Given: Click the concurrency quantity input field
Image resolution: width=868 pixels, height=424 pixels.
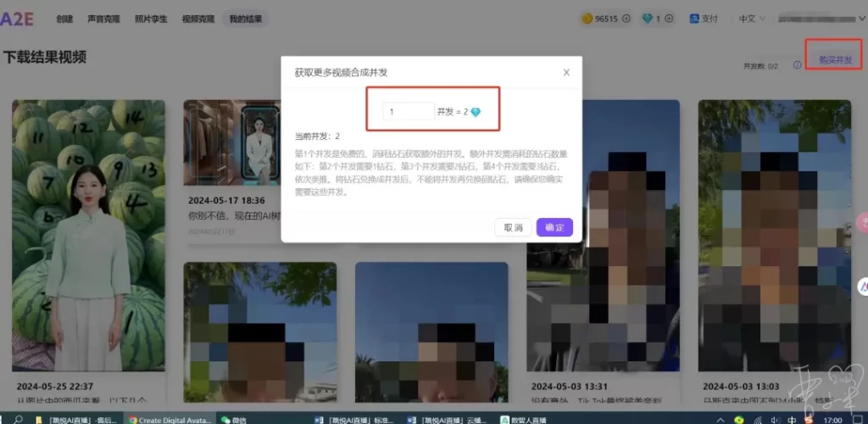Looking at the screenshot, I should 409,111.
